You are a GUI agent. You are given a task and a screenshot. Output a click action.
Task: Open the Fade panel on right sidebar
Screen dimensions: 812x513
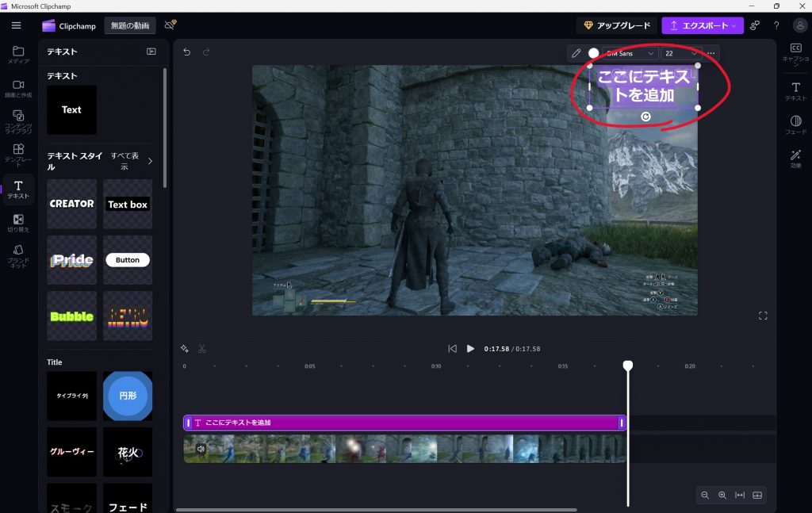click(796, 124)
